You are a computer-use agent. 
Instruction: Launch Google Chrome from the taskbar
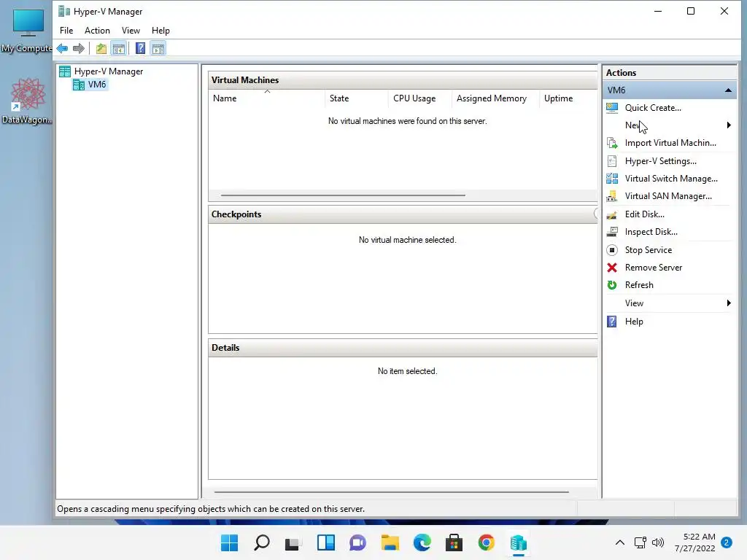click(487, 542)
